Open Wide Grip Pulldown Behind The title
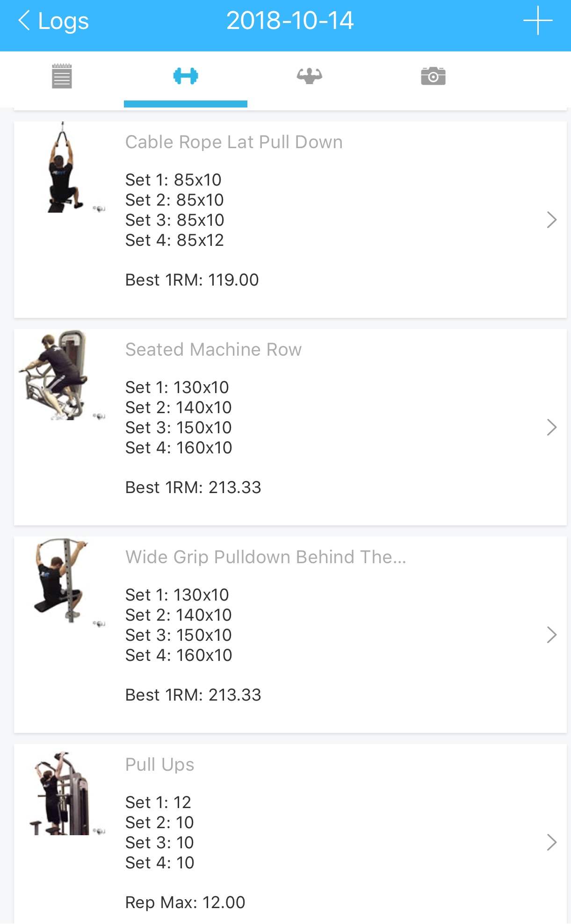 pyautogui.click(x=265, y=557)
